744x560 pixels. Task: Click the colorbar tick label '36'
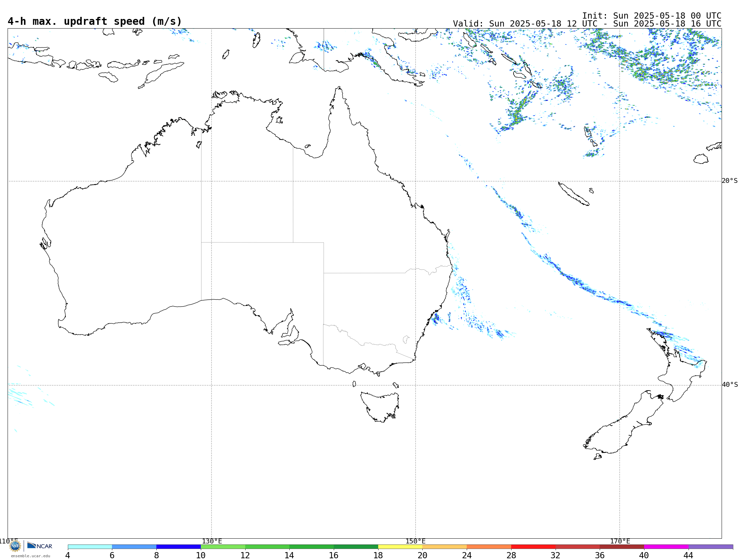click(x=600, y=556)
